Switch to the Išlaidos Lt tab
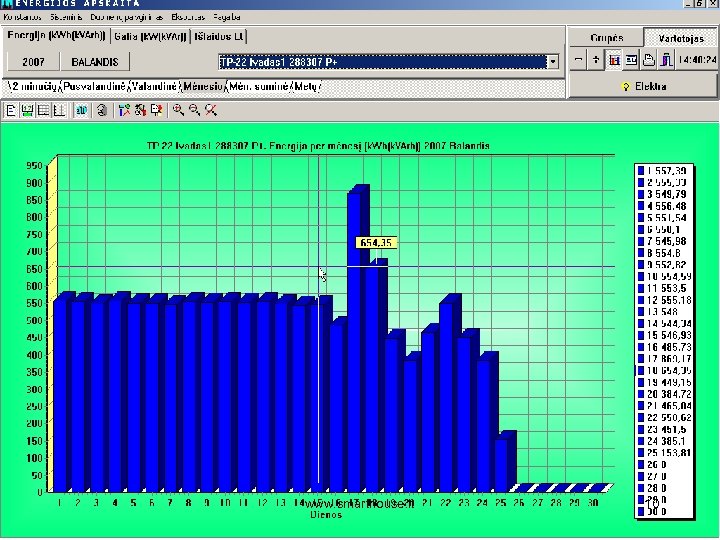Screen dimensions: 720x540 point(219,36)
